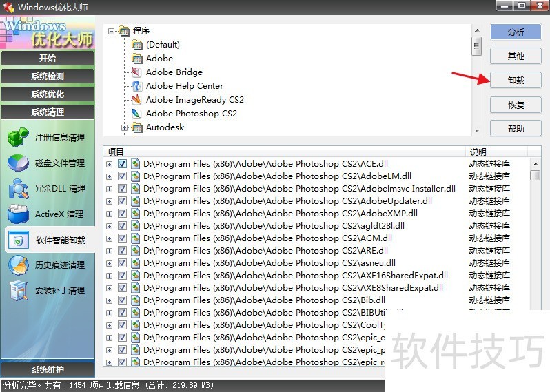550x392 pixels.
Task: Click program tree scrollbar up arrow
Action: (x=477, y=30)
